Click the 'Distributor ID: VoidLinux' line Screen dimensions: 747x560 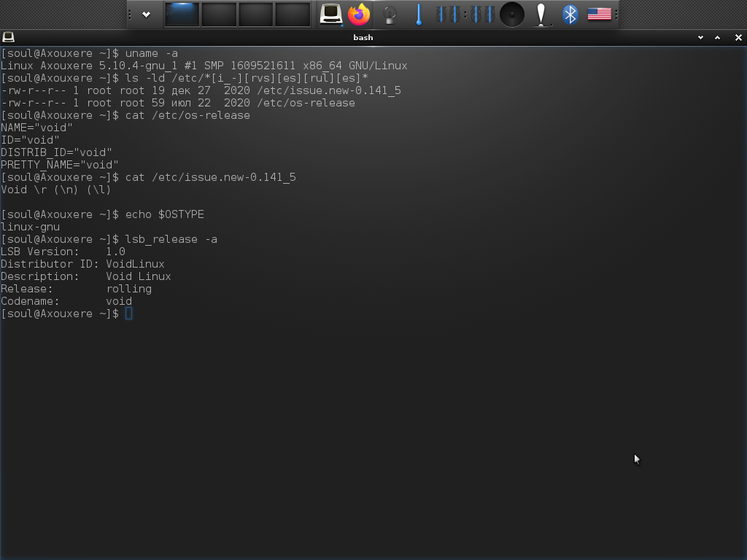[83, 264]
